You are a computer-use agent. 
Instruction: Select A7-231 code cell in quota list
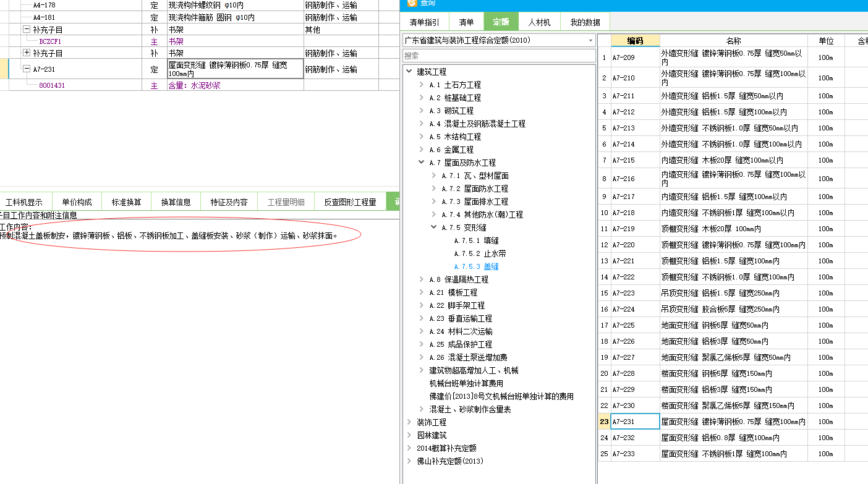click(x=635, y=422)
